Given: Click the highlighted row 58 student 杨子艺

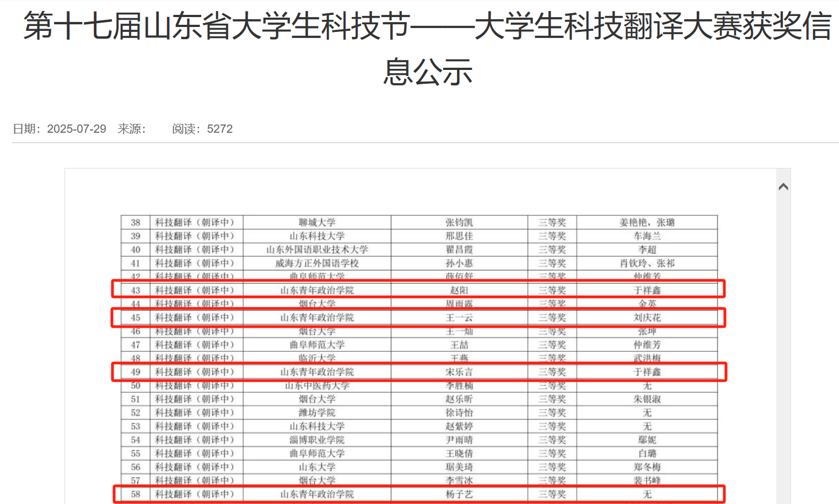Looking at the screenshot, I should (459, 495).
